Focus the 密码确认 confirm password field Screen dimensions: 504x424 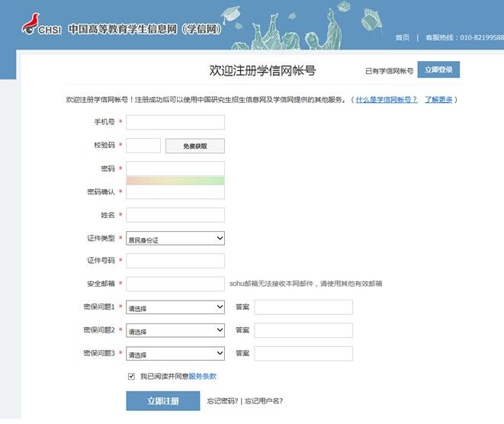[175, 192]
